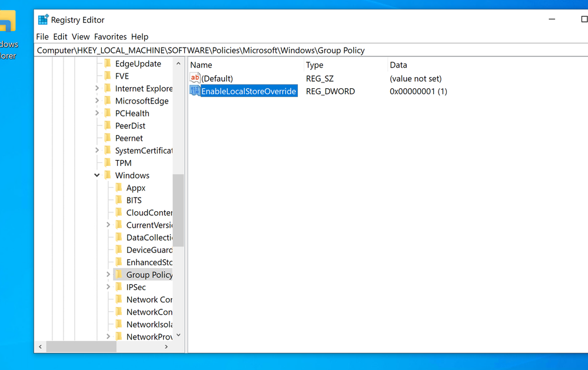Select the CurrentVersion folder icon

119,224
